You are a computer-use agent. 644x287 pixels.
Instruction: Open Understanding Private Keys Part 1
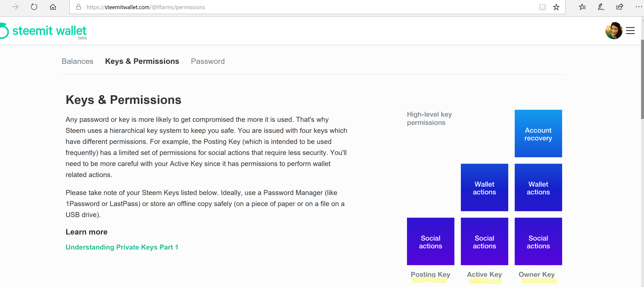pos(122,247)
